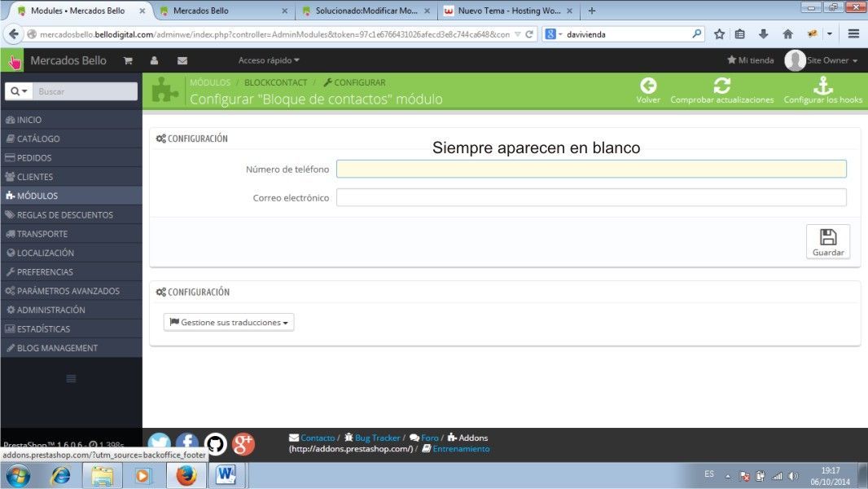The image size is (868, 489).
Task: Click the Twitter icon in footer
Action: point(159,443)
